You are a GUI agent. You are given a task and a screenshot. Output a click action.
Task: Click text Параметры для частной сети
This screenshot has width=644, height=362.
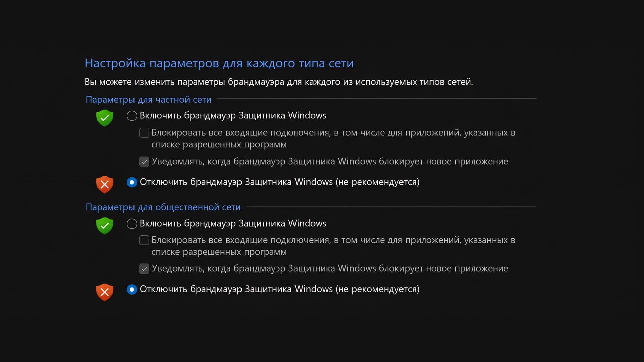pyautogui.click(x=148, y=100)
